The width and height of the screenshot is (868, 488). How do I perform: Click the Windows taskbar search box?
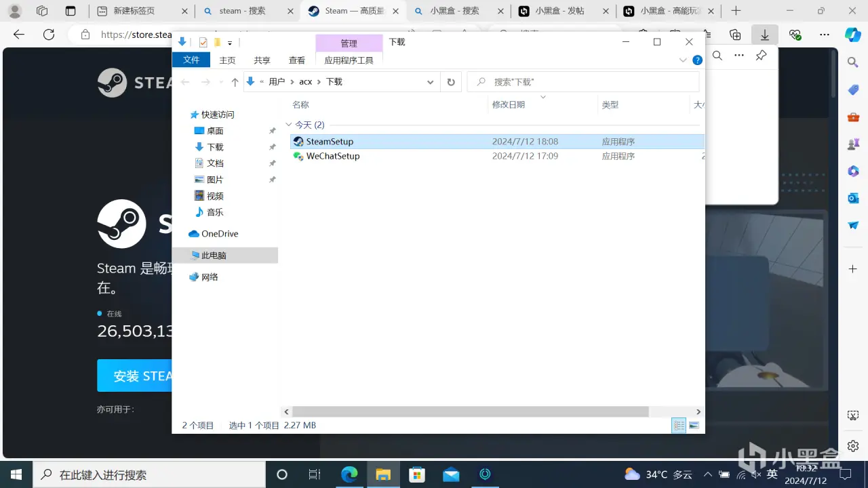point(149,474)
